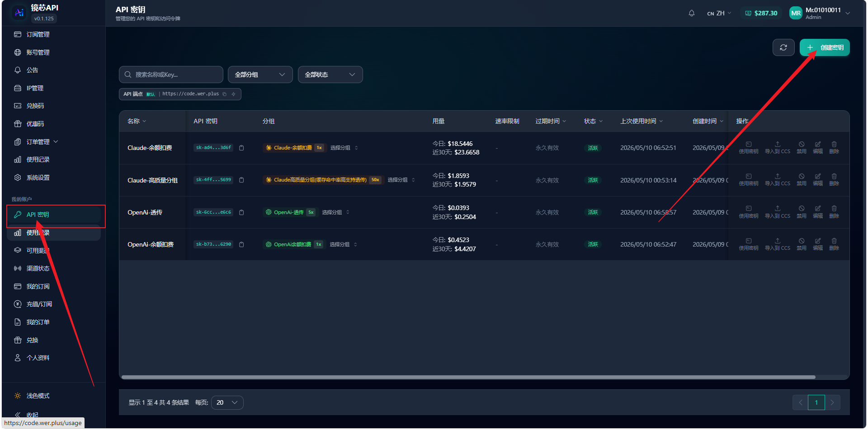Delete the Claude-余额扣费 key
868x430 pixels.
[x=834, y=148]
